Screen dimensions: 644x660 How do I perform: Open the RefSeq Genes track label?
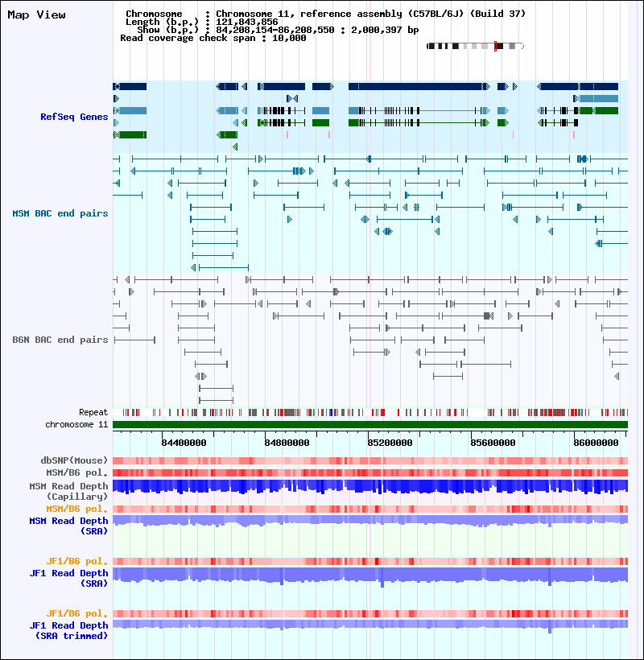click(x=74, y=117)
